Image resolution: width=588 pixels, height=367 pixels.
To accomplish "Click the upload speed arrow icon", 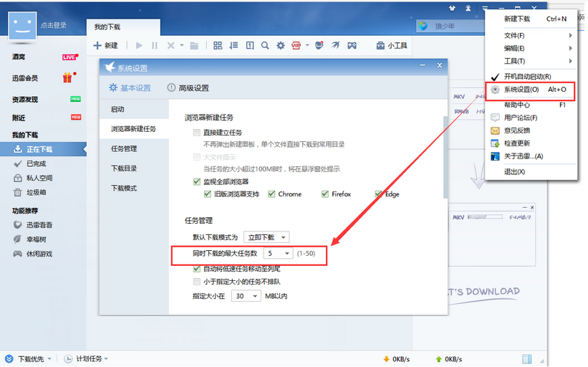I will pyautogui.click(x=439, y=359).
